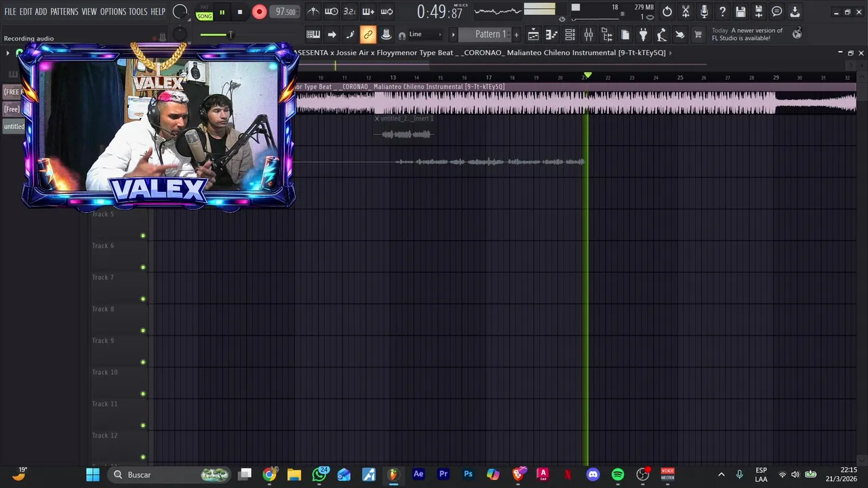The height and width of the screenshot is (488, 868).
Task: Open the Mixer view icon
Action: tap(589, 35)
